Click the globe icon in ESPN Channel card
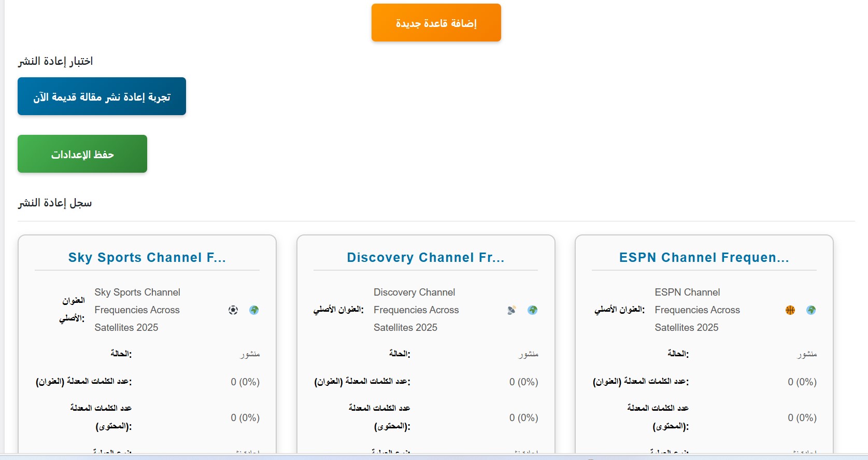 pyautogui.click(x=811, y=310)
